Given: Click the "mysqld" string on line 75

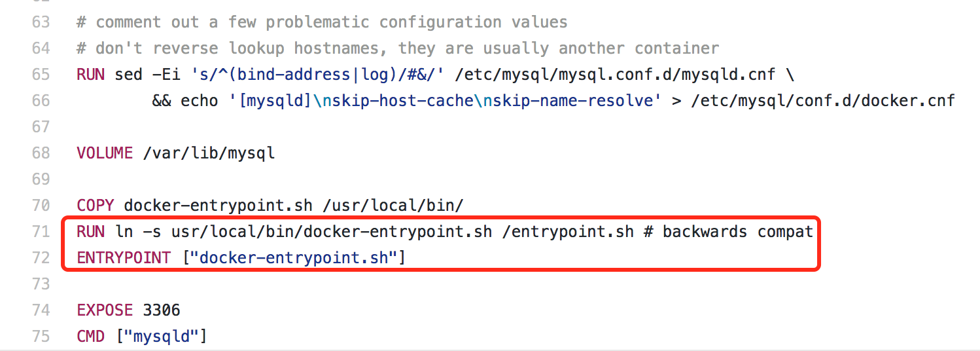Looking at the screenshot, I should (x=162, y=337).
